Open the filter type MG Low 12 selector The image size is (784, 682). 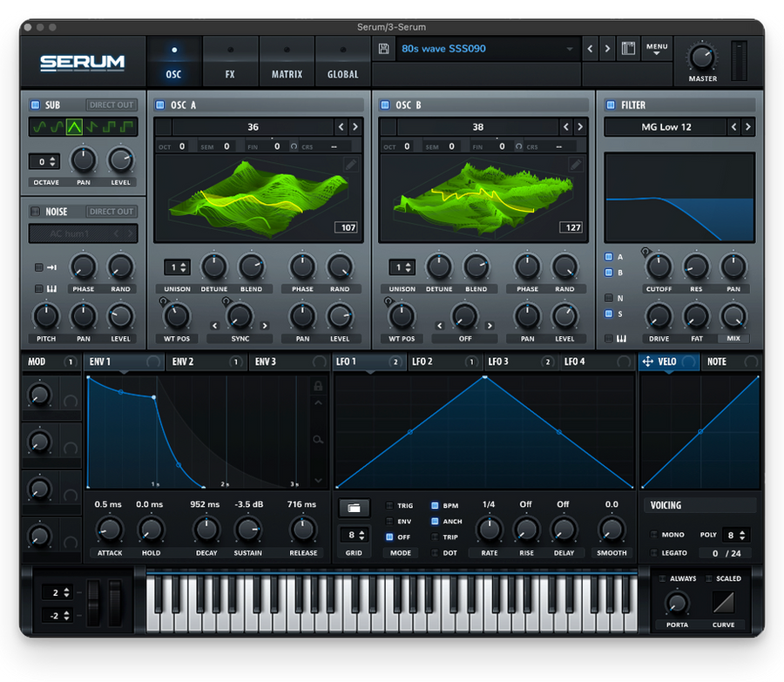[666, 127]
